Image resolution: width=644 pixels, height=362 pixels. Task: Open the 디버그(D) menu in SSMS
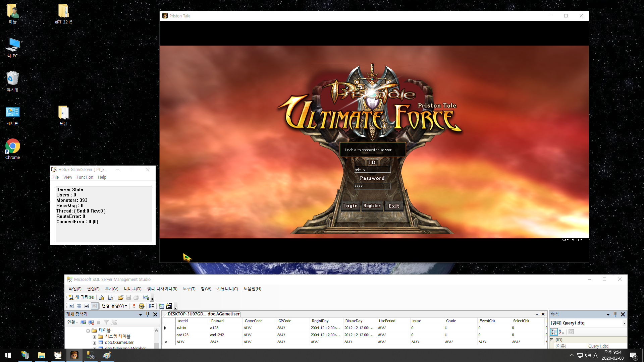point(132,289)
